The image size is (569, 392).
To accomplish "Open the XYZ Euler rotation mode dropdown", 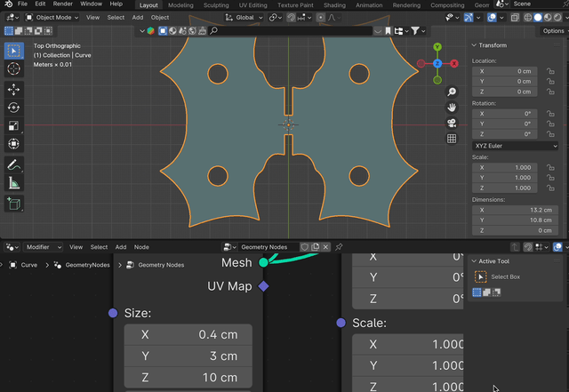I will [515, 146].
